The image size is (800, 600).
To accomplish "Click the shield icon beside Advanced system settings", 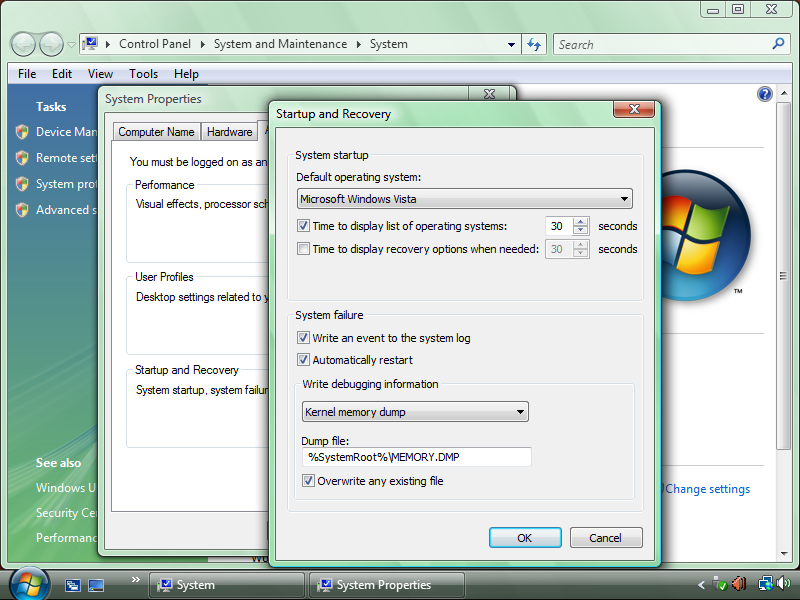I will click(x=22, y=210).
